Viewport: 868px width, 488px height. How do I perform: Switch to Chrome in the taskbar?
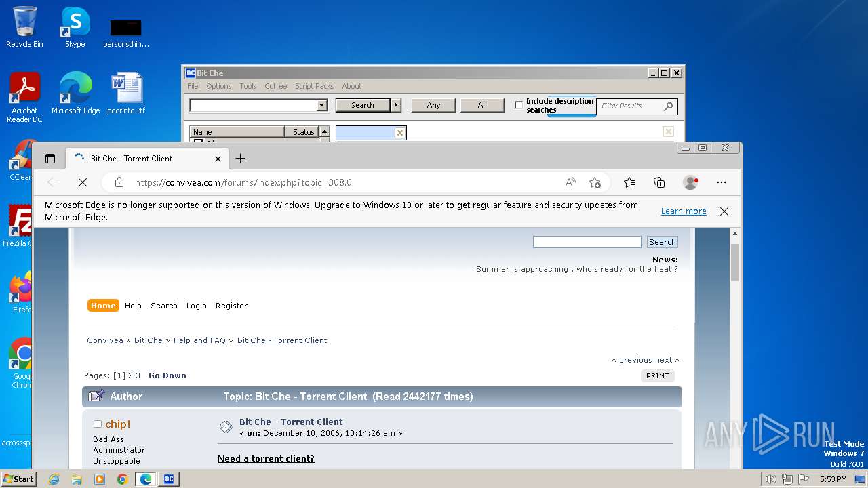(x=122, y=479)
